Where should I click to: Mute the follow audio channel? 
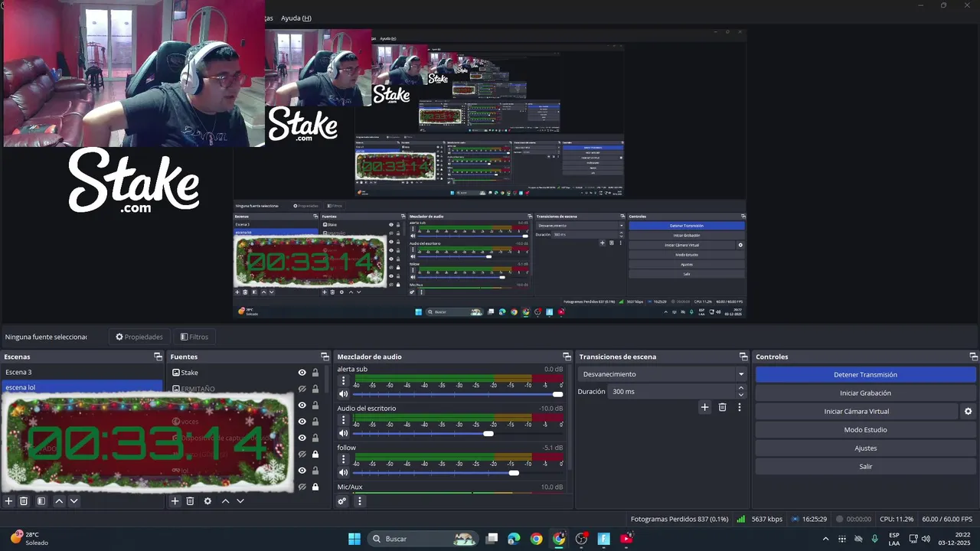pos(343,473)
